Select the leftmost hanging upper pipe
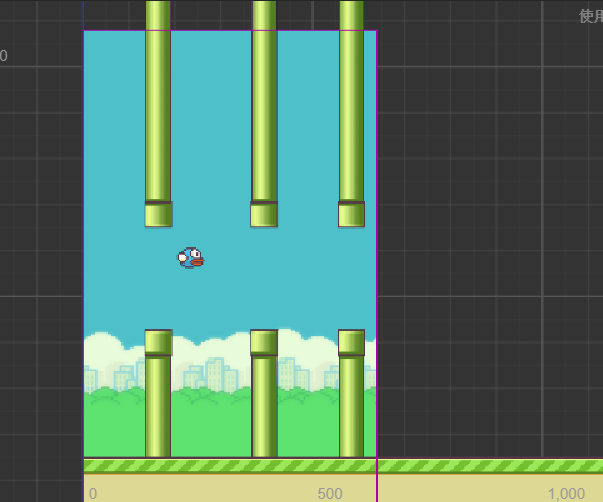The width and height of the screenshot is (603, 502). (x=158, y=113)
